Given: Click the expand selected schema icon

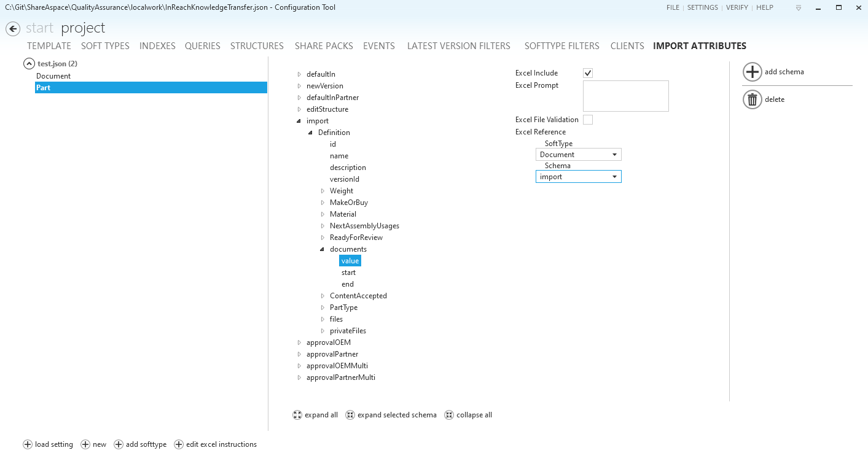Looking at the screenshot, I should 350,415.
